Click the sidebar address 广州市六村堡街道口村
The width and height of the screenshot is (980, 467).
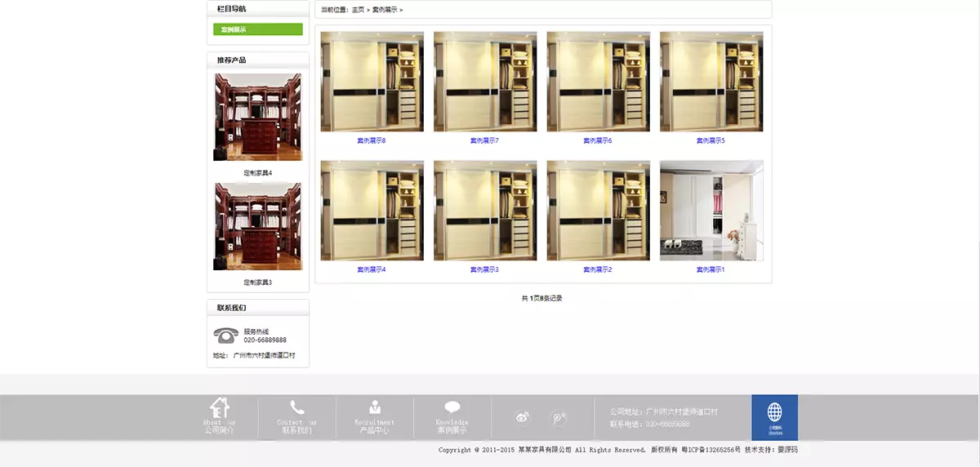[264, 355]
